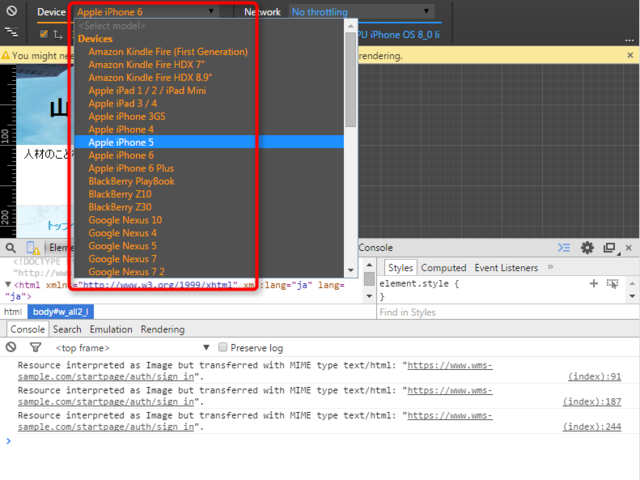
Task: Choose Amazon Kindle Fire HDX 8.9"
Action: (x=209, y=78)
